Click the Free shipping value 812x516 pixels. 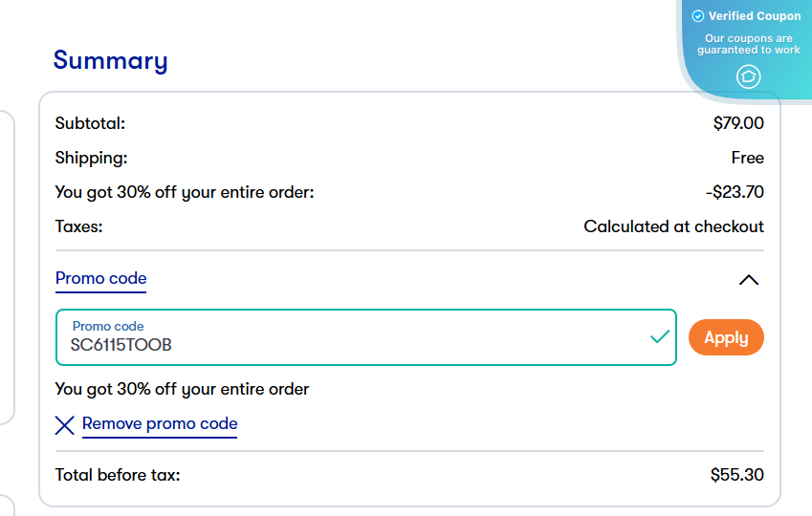tap(747, 158)
